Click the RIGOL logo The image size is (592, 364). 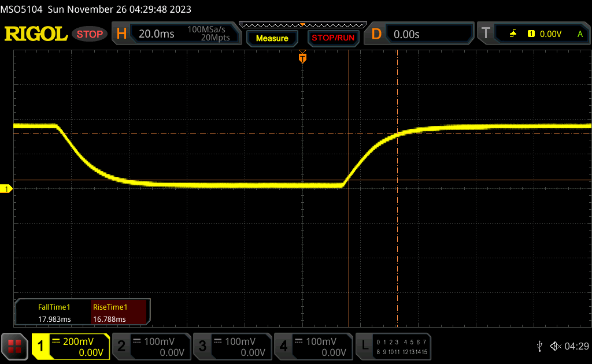36,34
